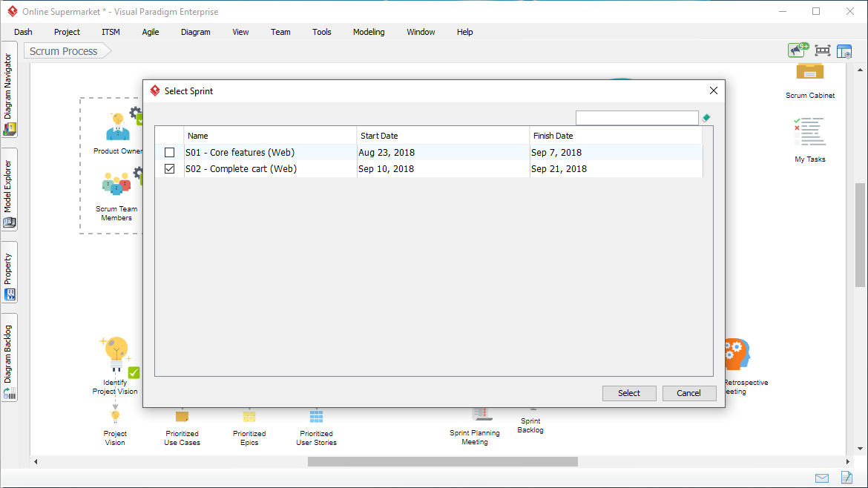Close the Select Sprint dialog

[x=714, y=90]
